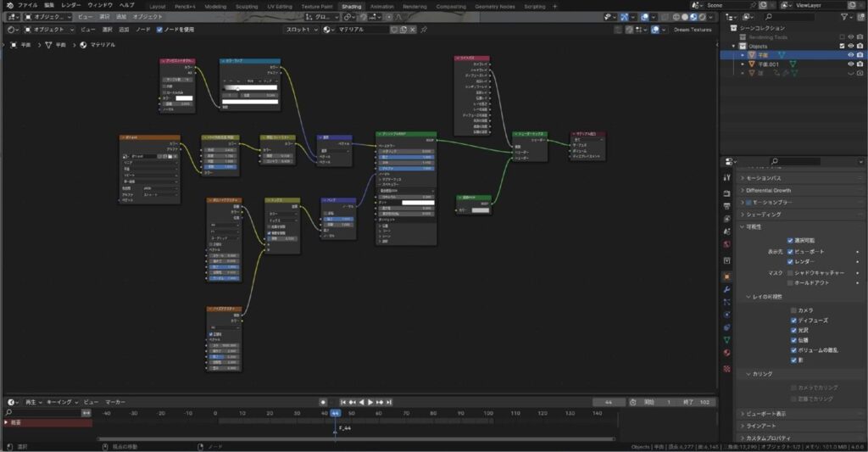This screenshot has width=868, height=452.
Task: Toggle the ディフューズ ray visibility checkbox
Action: click(x=793, y=321)
